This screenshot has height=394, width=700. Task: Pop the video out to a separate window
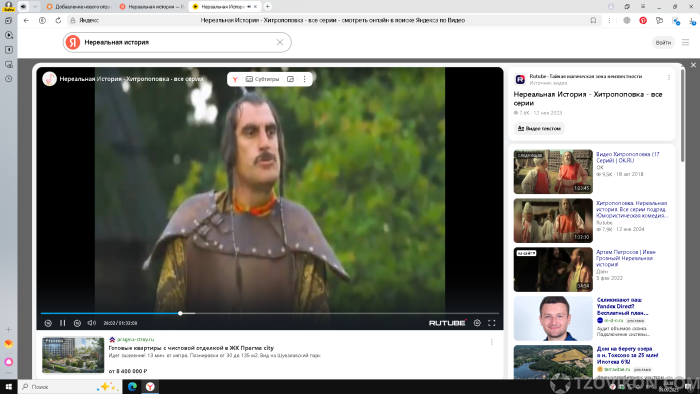[290, 79]
